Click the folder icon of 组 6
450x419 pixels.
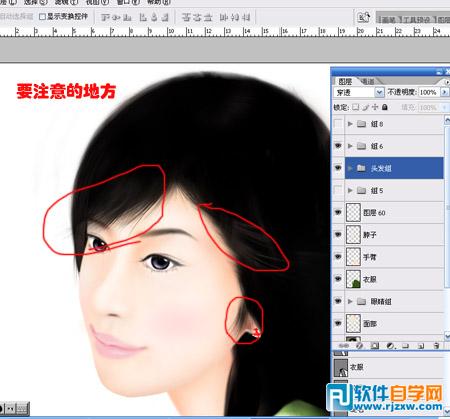click(362, 146)
